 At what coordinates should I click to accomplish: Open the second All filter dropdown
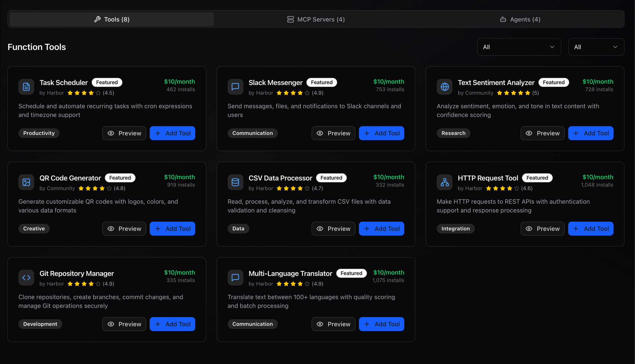(596, 47)
